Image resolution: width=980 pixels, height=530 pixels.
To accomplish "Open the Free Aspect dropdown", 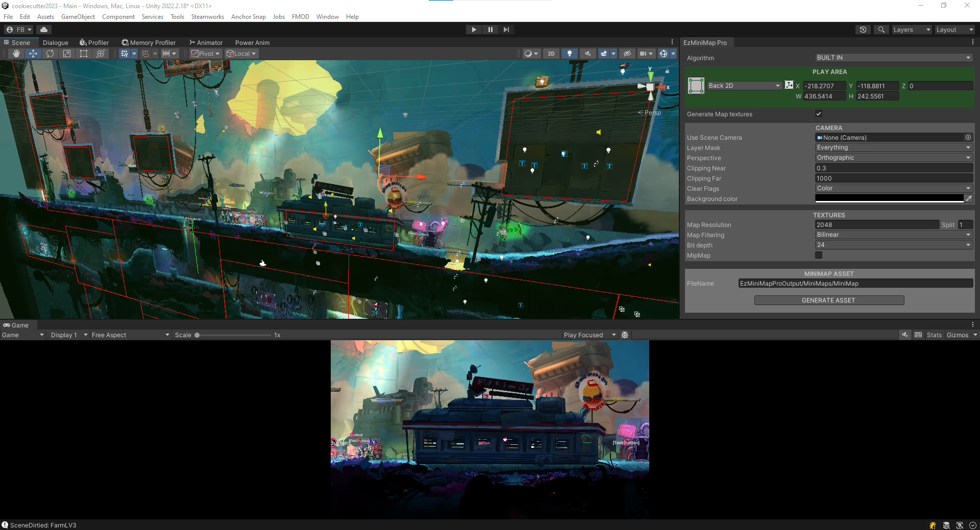I will tap(130, 335).
